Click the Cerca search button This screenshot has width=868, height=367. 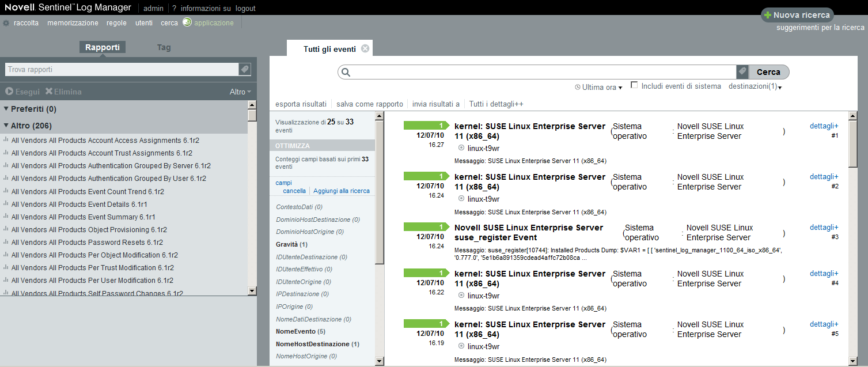(768, 72)
